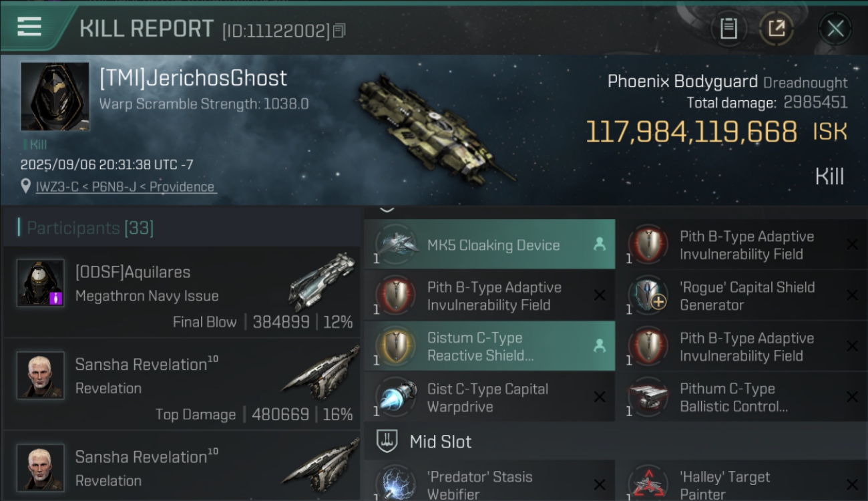Image resolution: width=868 pixels, height=501 pixels.
Task: Click the share export icon
Action: click(x=776, y=29)
